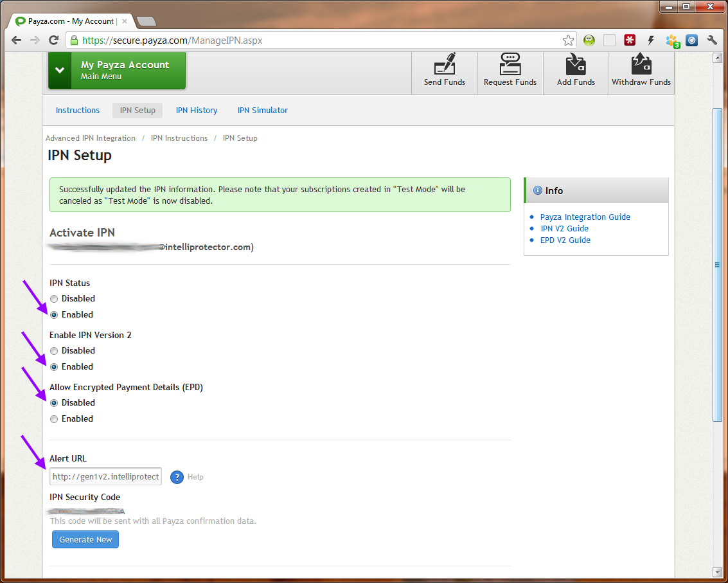Click the blue question mark Help icon
Viewport: 728px width, 583px height.
tap(177, 477)
